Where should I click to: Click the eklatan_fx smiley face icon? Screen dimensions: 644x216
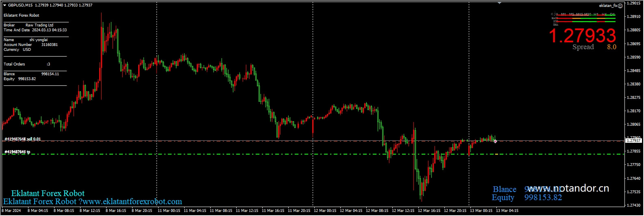click(x=620, y=6)
